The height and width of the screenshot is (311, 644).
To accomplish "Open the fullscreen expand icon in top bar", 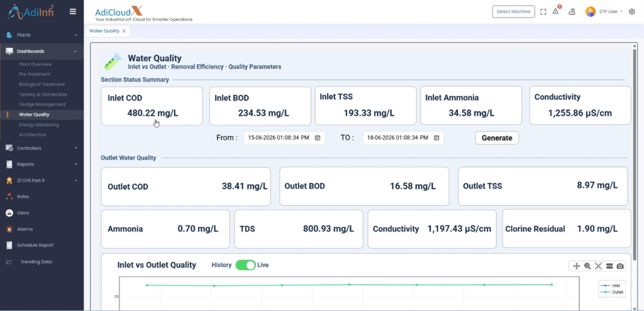I will coord(543,12).
